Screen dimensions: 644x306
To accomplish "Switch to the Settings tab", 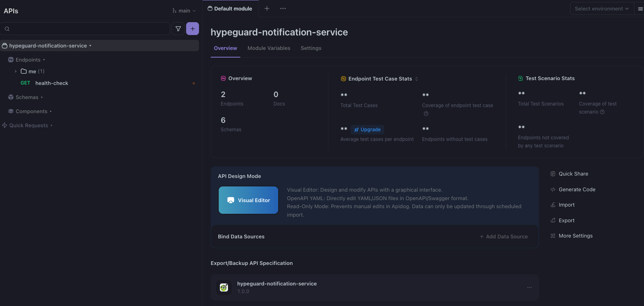I will point(311,48).
